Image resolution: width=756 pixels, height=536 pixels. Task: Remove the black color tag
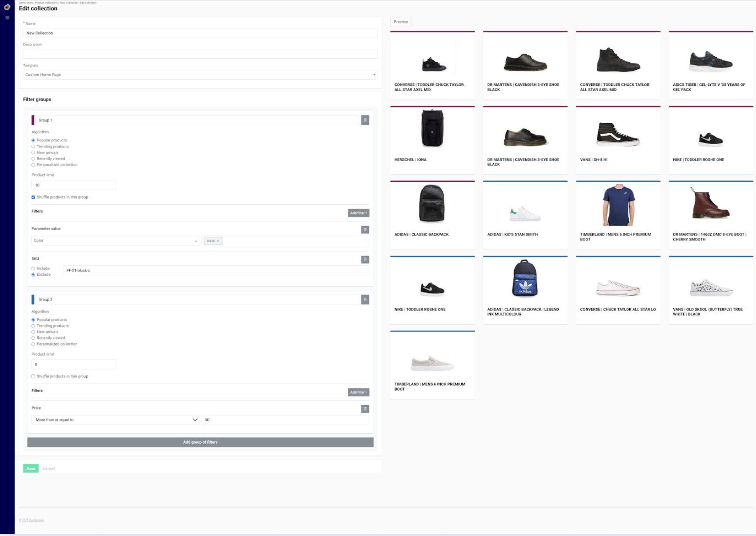tap(218, 241)
